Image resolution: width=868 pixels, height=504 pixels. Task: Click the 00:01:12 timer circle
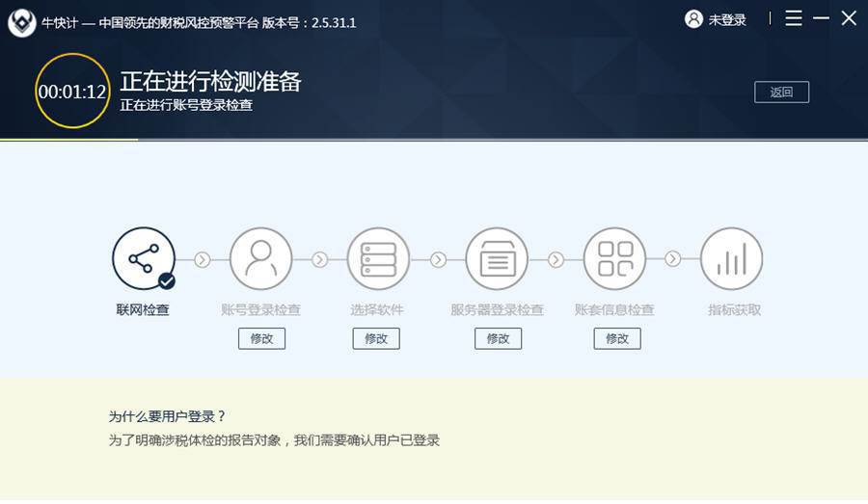[x=72, y=92]
